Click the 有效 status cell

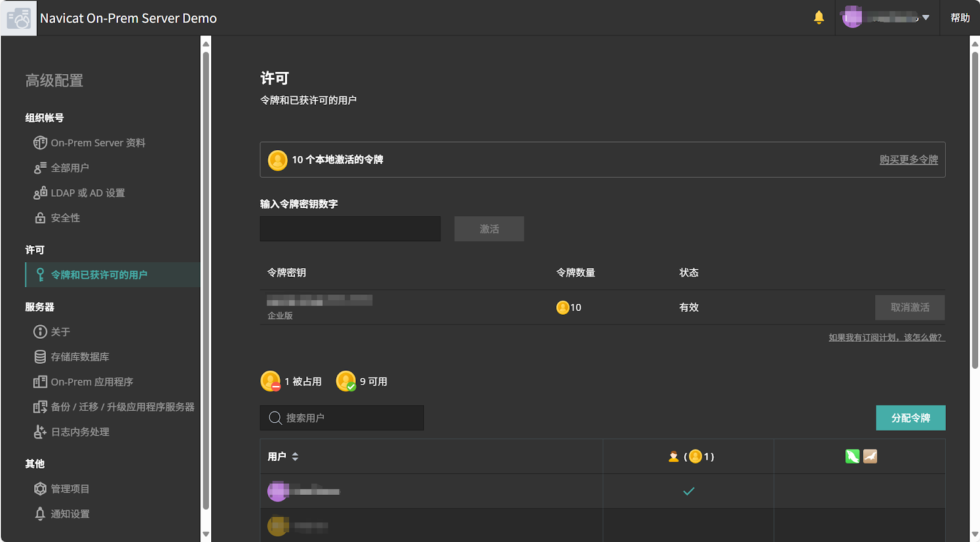[688, 307]
